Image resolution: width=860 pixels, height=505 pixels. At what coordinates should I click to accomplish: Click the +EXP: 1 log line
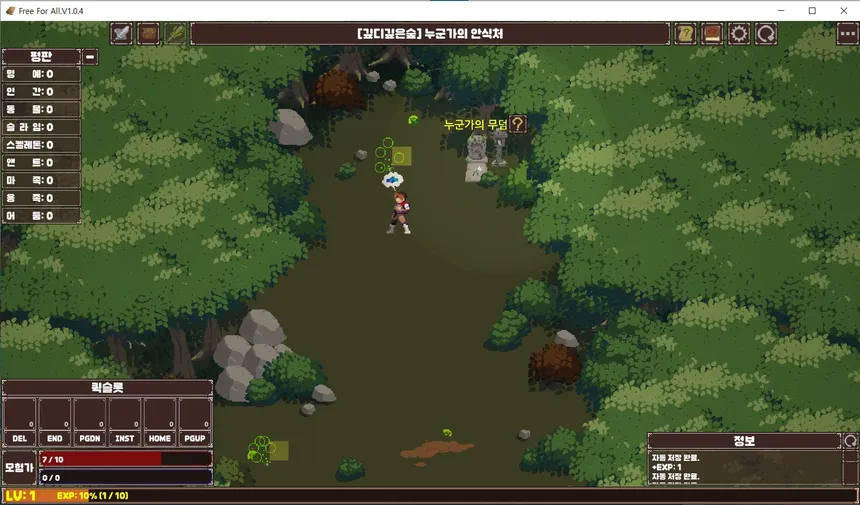pyautogui.click(x=665, y=467)
